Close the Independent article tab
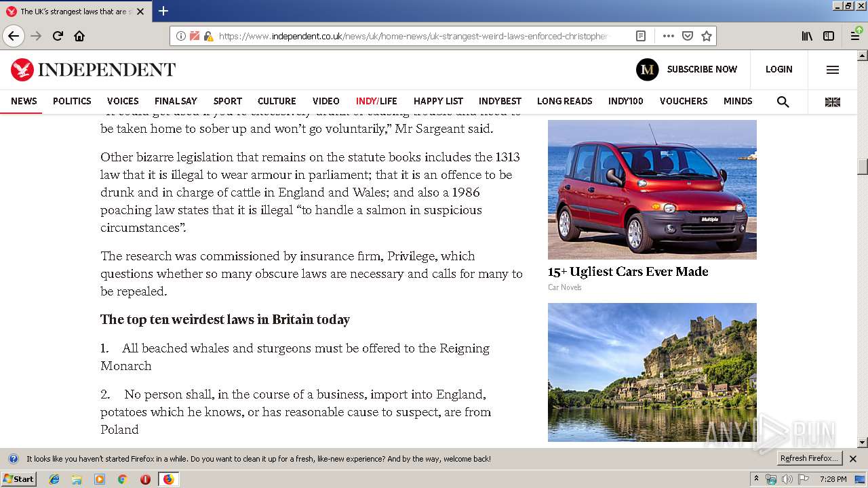The width and height of the screenshot is (868, 488). (x=140, y=12)
